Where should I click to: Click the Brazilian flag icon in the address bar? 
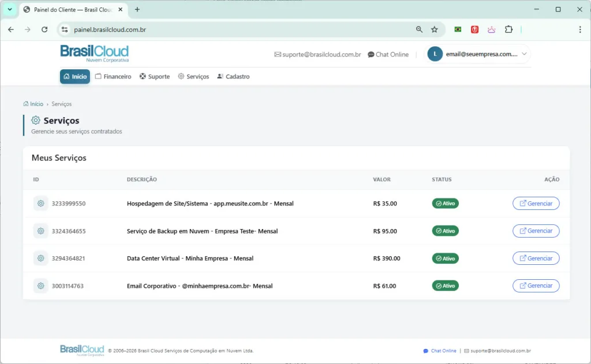point(458,29)
